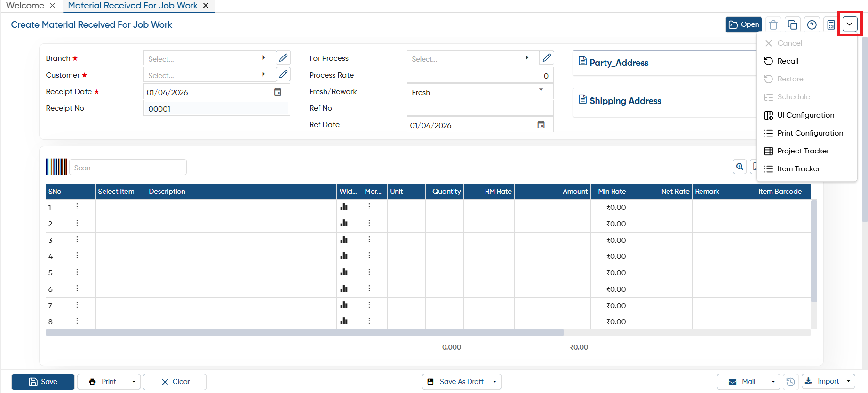
Task: Open the calculator icon in header
Action: (831, 24)
